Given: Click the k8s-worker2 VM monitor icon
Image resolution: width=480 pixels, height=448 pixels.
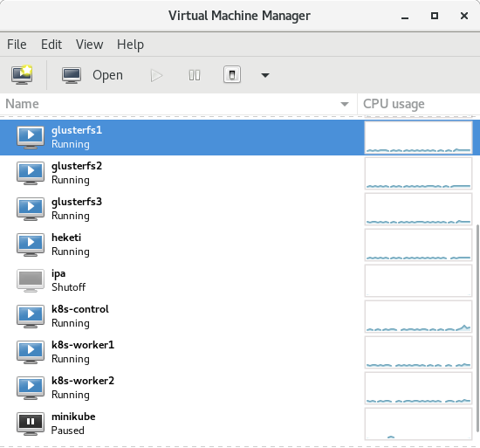Looking at the screenshot, I should click(31, 388).
